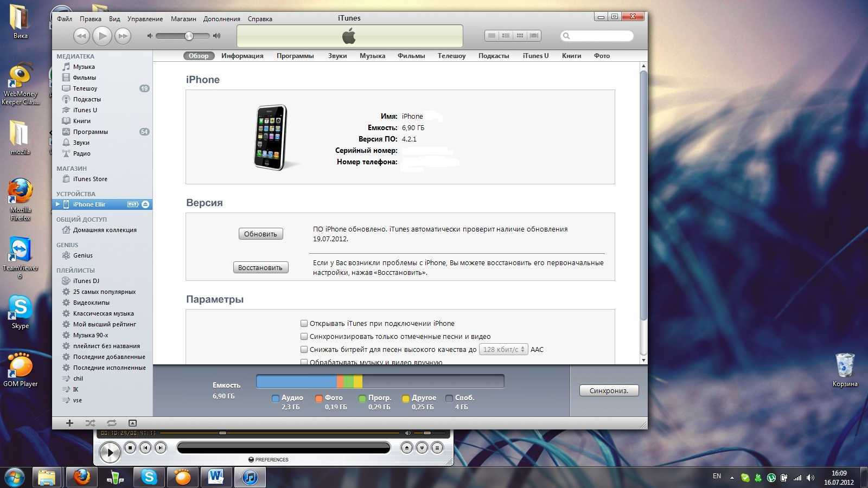868x488 pixels.
Task: Open the chil playlist
Action: [78, 378]
